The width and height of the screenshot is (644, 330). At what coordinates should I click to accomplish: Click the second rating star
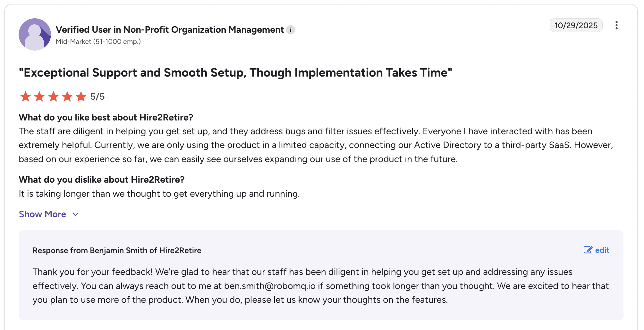[39, 96]
